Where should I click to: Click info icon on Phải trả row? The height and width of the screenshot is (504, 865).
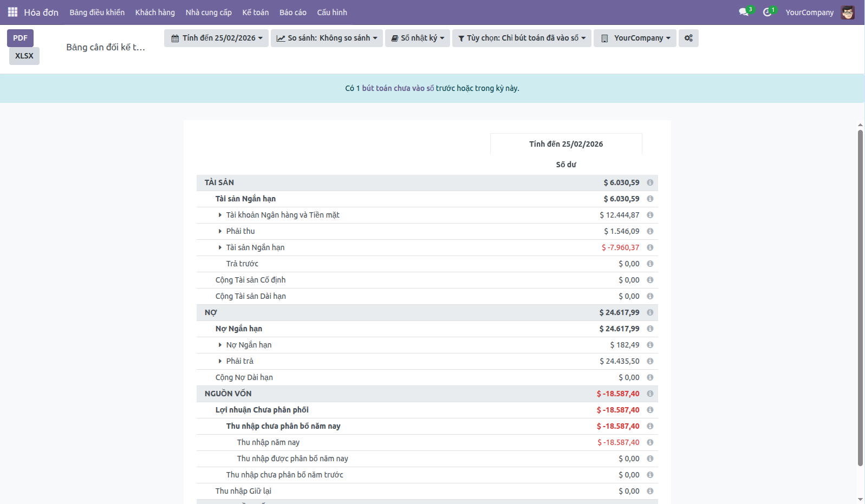(x=650, y=361)
